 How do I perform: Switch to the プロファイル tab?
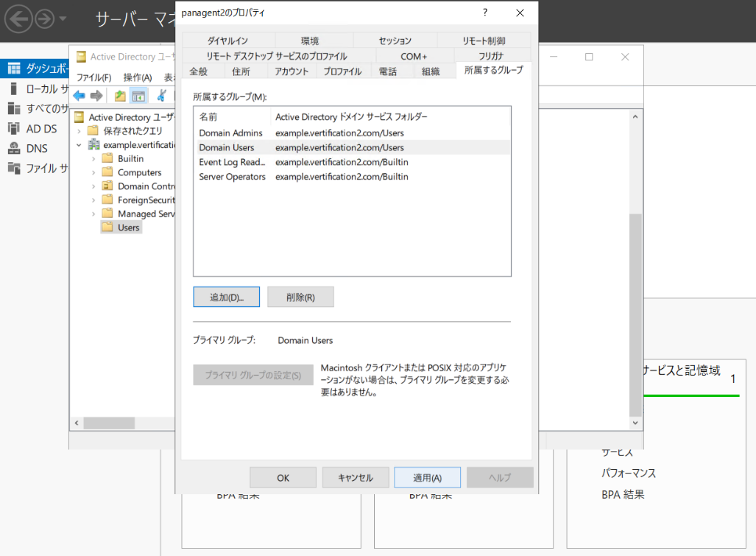click(x=343, y=71)
